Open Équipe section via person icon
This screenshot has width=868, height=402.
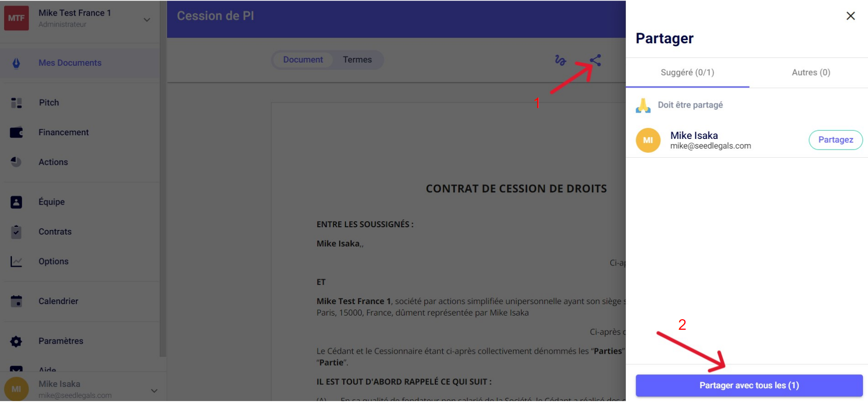pos(17,202)
